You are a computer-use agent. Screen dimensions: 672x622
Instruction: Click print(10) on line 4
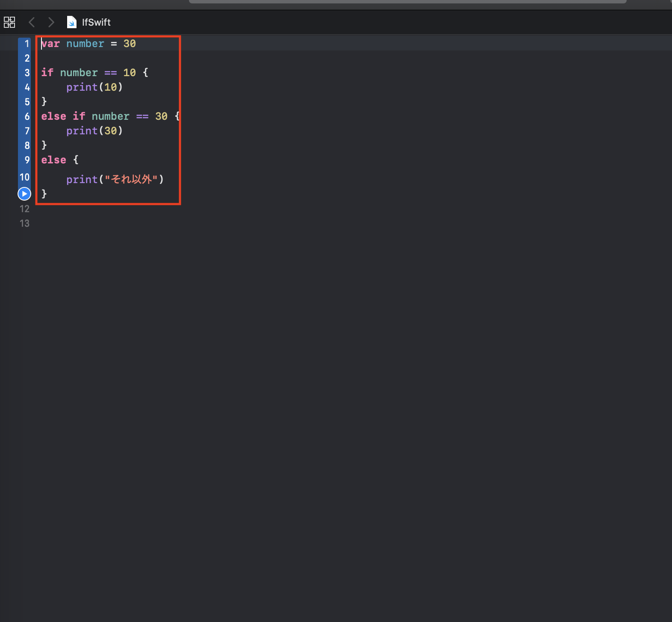pyautogui.click(x=94, y=87)
